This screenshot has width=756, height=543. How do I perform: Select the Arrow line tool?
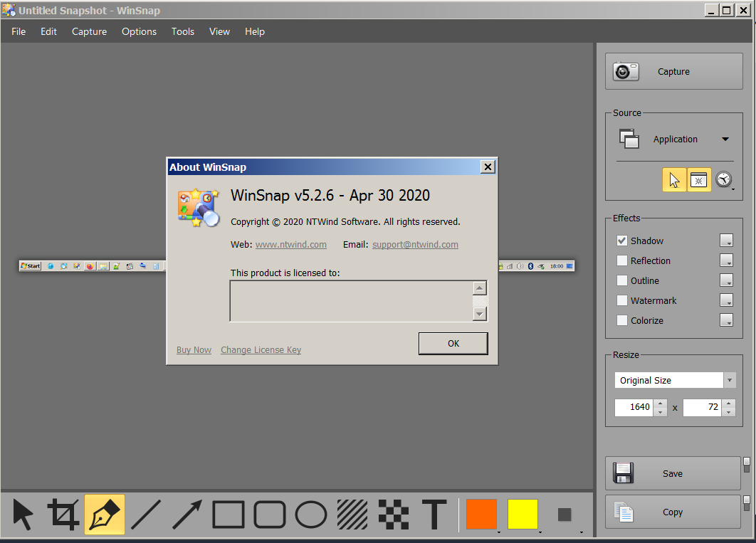(x=187, y=515)
